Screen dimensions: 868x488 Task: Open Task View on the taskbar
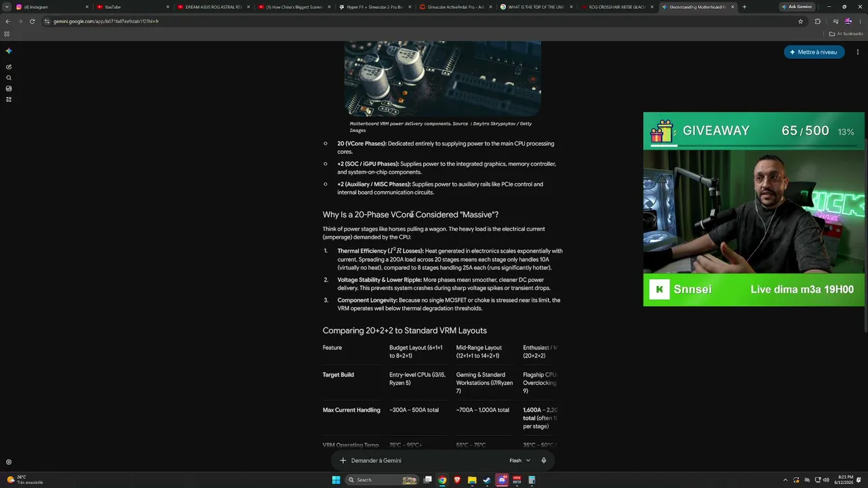point(428,480)
